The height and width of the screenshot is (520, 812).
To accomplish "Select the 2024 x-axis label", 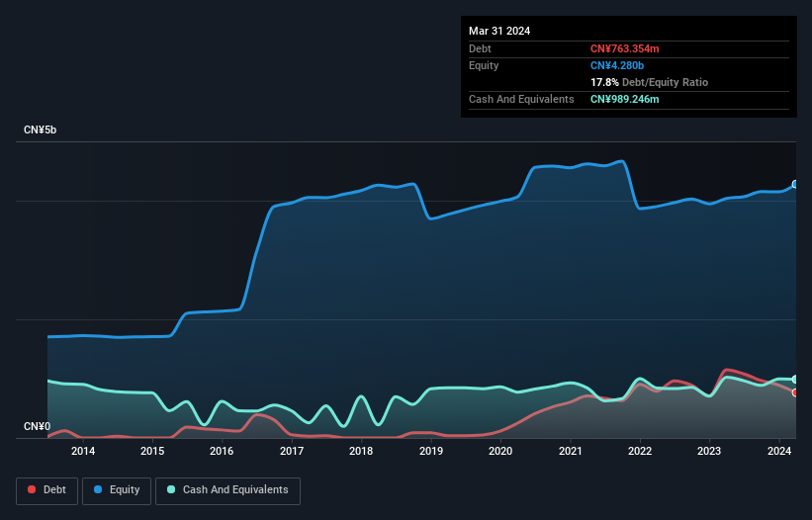I will [x=778, y=452].
